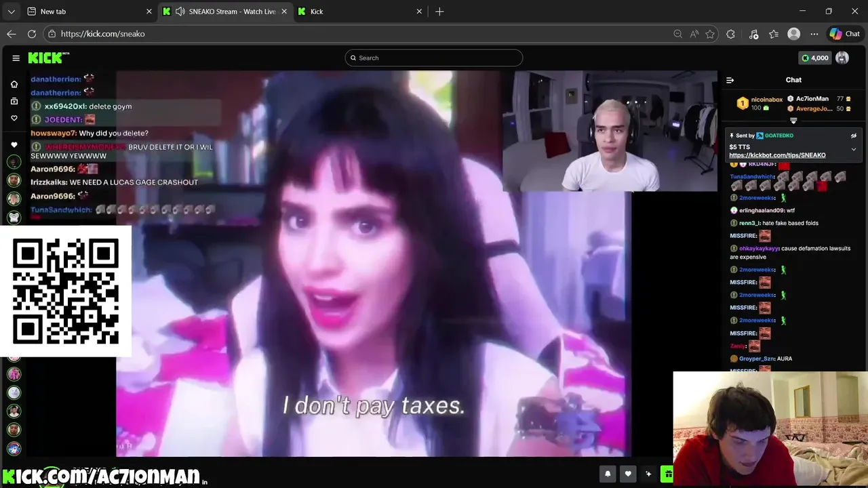Open the browser zoom-out magnifier
This screenshot has height=488, width=868.
677,34
